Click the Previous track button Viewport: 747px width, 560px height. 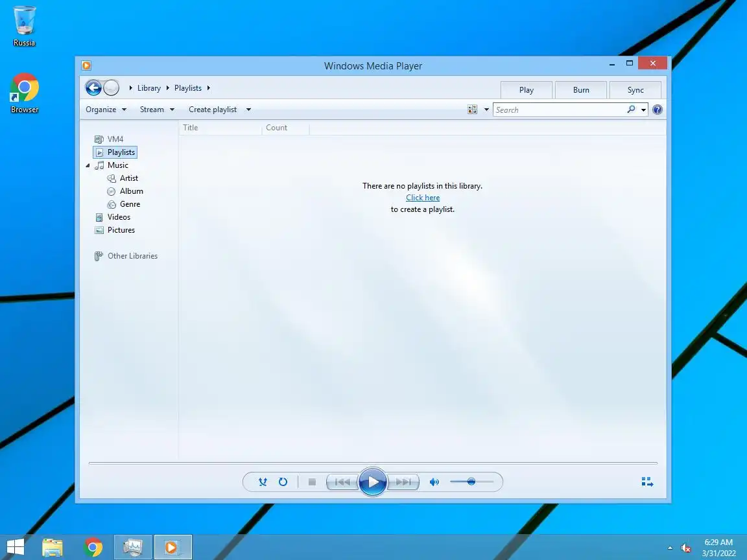click(342, 482)
